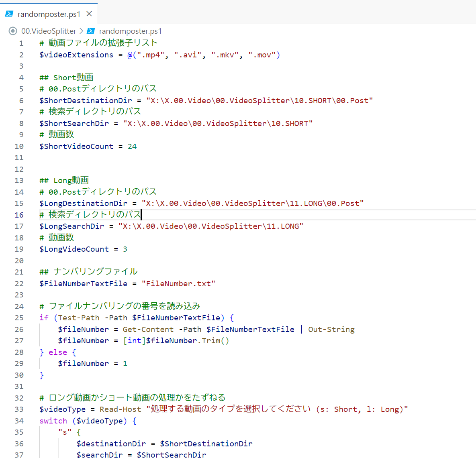
Task: Click the '## Long動画' comment on line 13
Action: (x=64, y=181)
